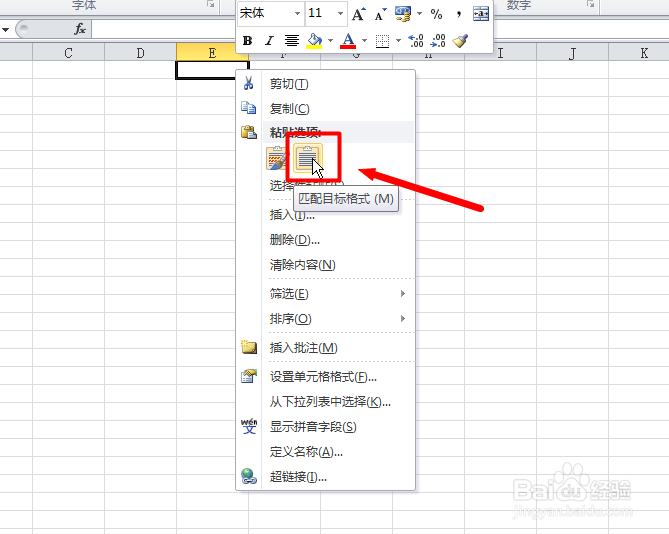Select column C header
The image size is (669, 534).
[68, 53]
